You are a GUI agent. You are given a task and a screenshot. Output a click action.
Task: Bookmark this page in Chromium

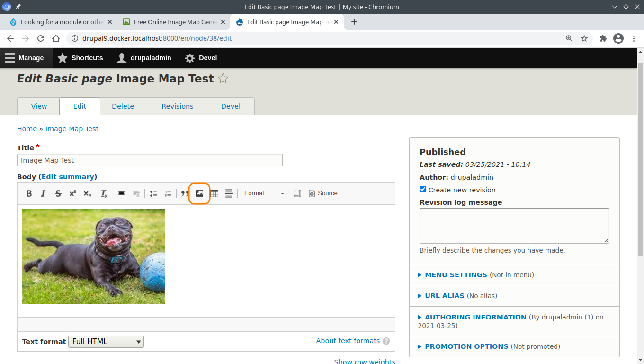click(x=584, y=38)
